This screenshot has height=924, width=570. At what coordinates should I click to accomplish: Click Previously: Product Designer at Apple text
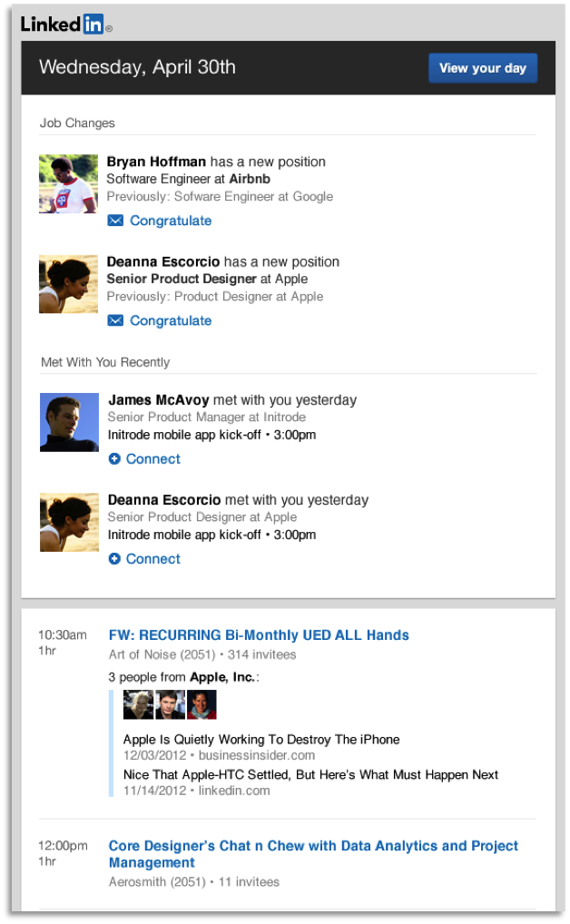(x=215, y=297)
